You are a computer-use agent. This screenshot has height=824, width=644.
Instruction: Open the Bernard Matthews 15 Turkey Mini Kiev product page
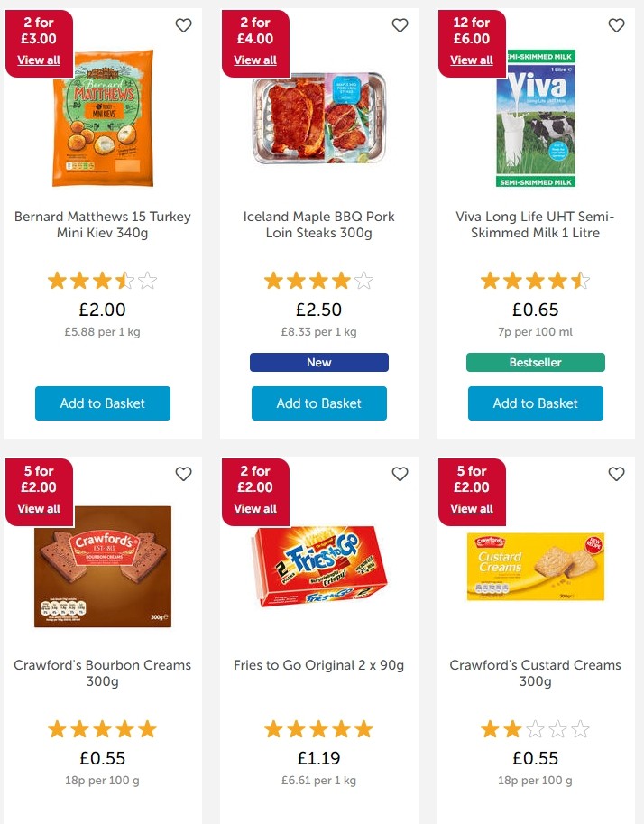point(103,225)
